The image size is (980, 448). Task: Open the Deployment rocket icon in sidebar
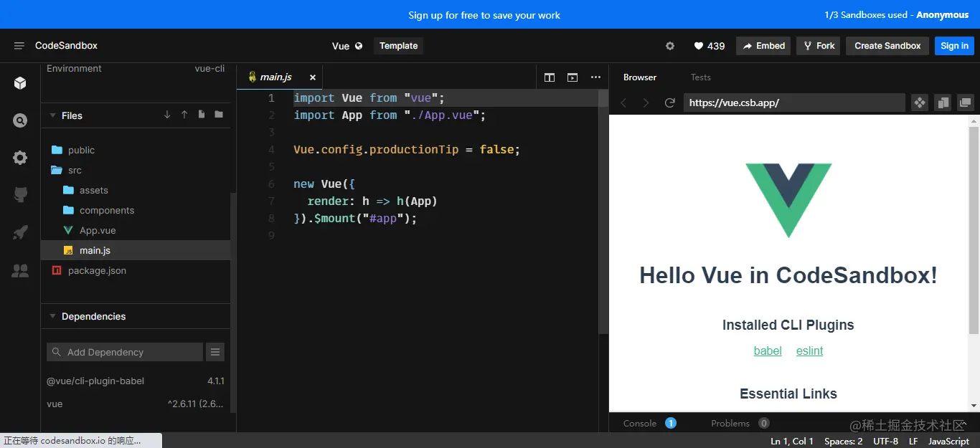pos(20,232)
